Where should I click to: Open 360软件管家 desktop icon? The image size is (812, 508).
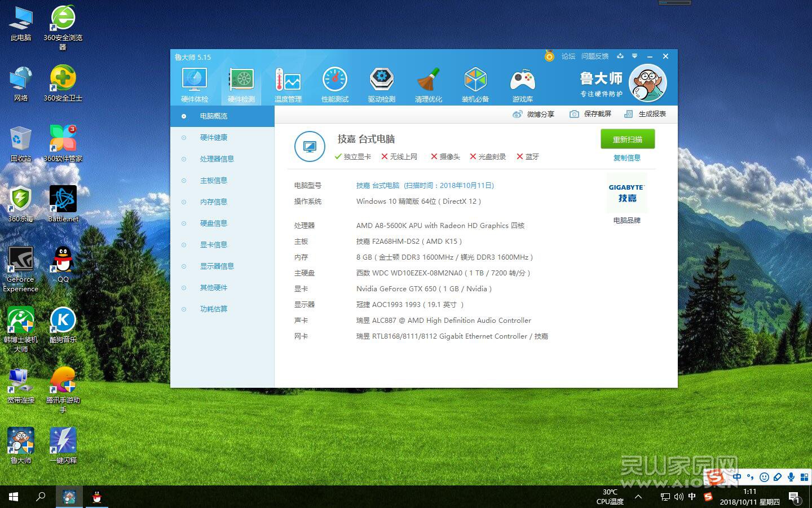click(x=63, y=144)
